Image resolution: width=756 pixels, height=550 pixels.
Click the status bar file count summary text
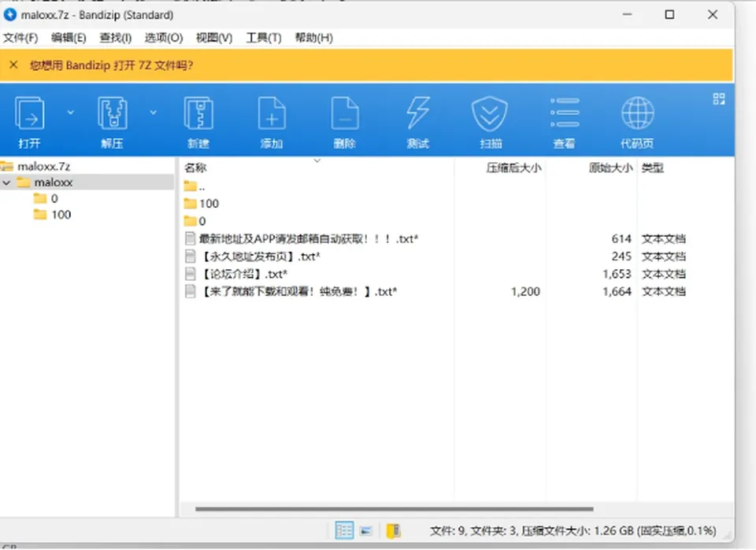tap(573, 531)
